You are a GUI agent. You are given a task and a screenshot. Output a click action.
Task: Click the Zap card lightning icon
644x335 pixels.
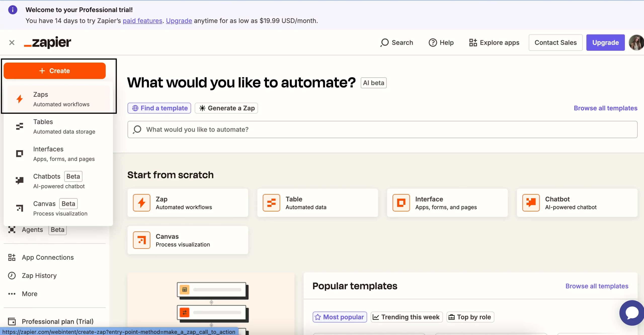click(142, 203)
